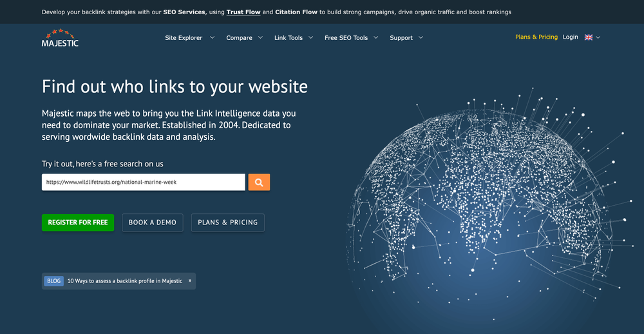644x334 pixels.
Task: Click the double-arrow next to blog title
Action: 190,281
